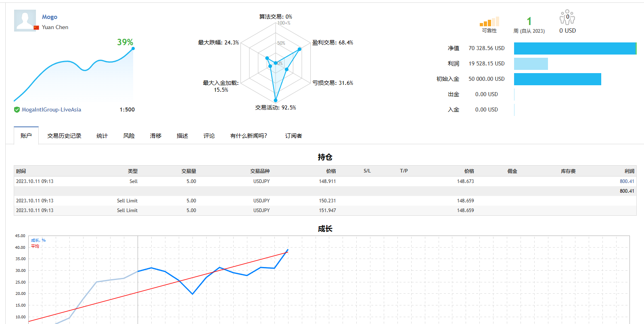The image size is (644, 324).
Task: Click the 70 328.56 USD equity value
Action: [487, 48]
